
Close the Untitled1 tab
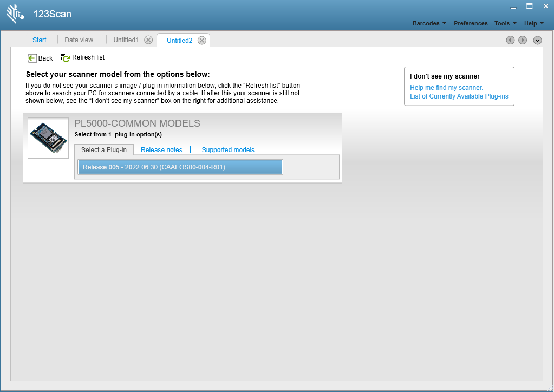(148, 40)
